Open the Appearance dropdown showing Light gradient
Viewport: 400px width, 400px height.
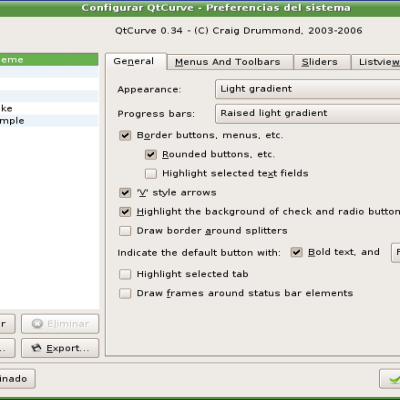(x=308, y=89)
